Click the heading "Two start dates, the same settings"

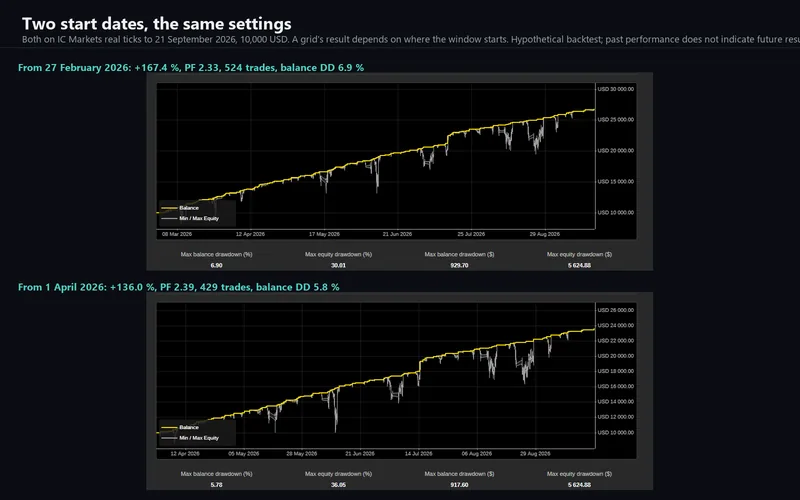(x=157, y=23)
